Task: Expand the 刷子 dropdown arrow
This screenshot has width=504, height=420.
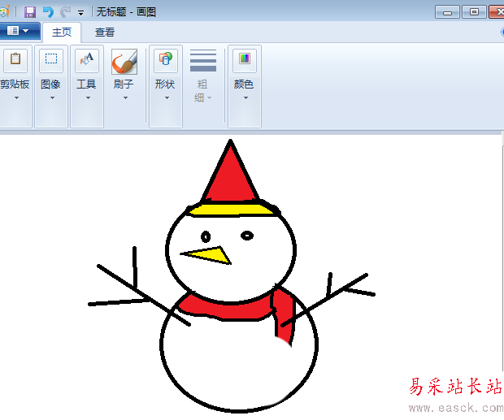Action: click(x=125, y=98)
